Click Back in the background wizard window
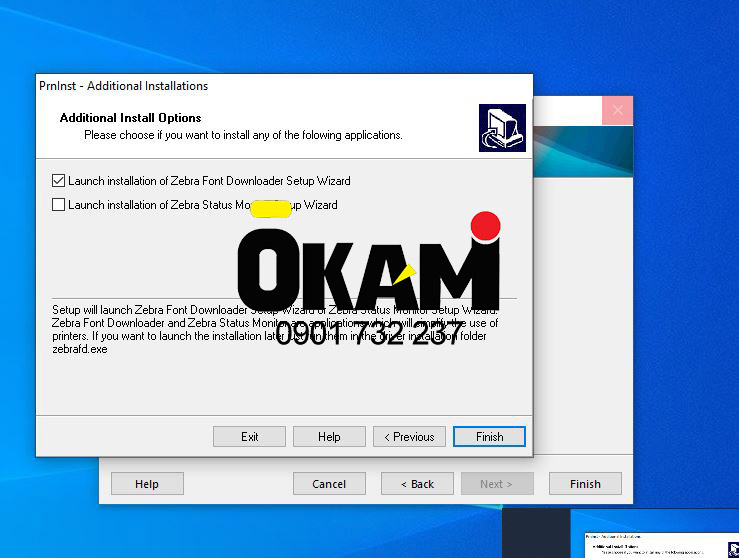This screenshot has width=739, height=558. [x=417, y=484]
